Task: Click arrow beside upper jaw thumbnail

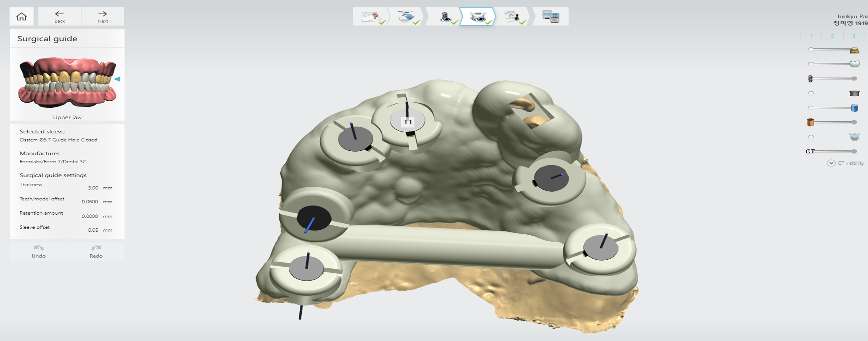Action: point(117,79)
